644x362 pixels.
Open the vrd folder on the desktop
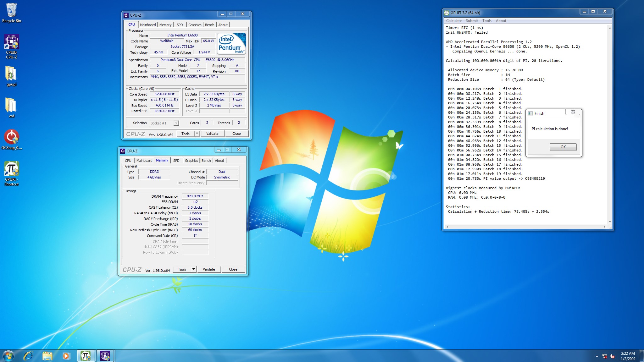[x=11, y=107]
